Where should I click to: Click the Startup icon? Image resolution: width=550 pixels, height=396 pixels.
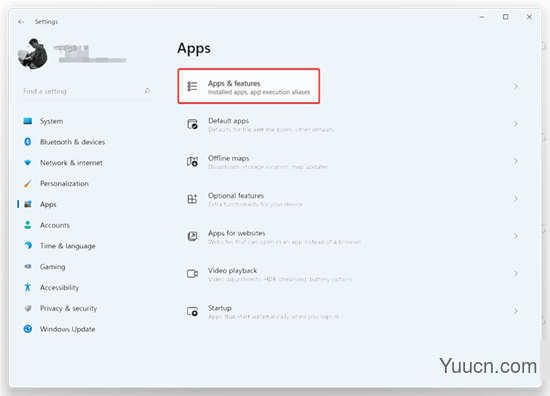(x=192, y=311)
